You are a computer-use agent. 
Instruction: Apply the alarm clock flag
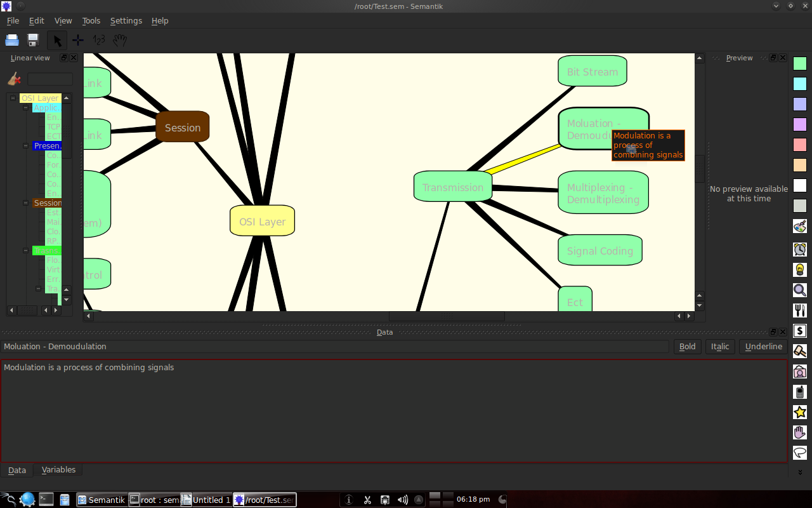tap(800, 249)
